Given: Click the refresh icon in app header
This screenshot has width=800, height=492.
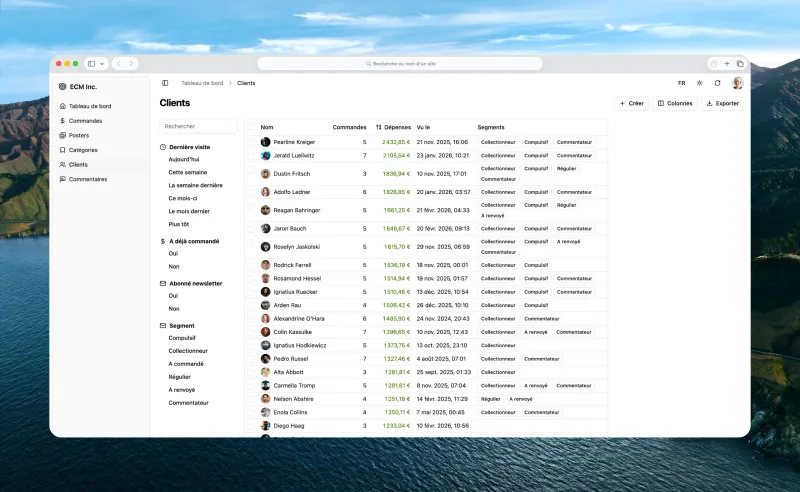Looking at the screenshot, I should 717,83.
